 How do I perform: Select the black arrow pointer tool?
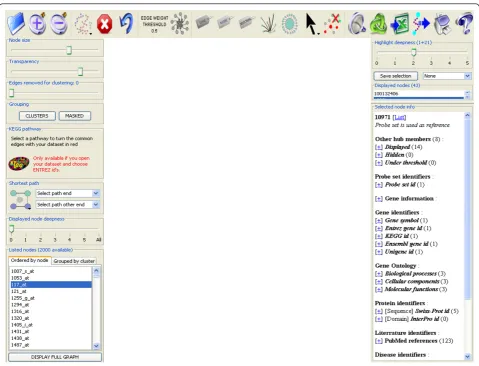click(x=311, y=24)
